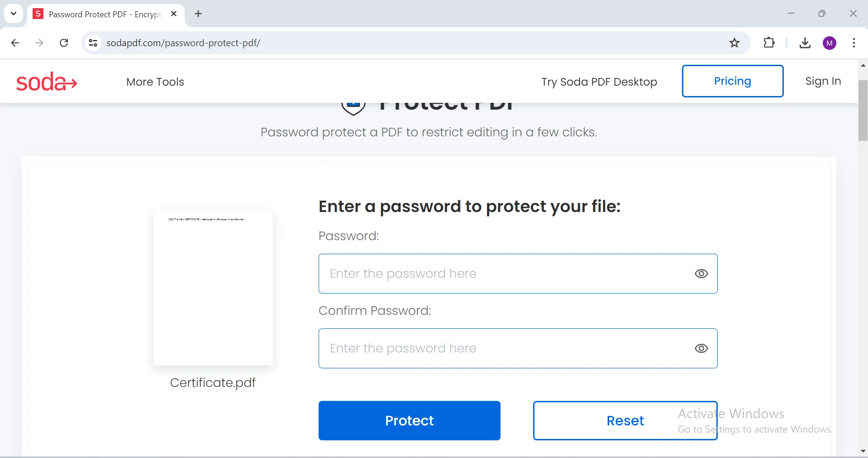Viewport: 868px width, 458px height.
Task: Open the profile avatar M
Action: [x=830, y=43]
